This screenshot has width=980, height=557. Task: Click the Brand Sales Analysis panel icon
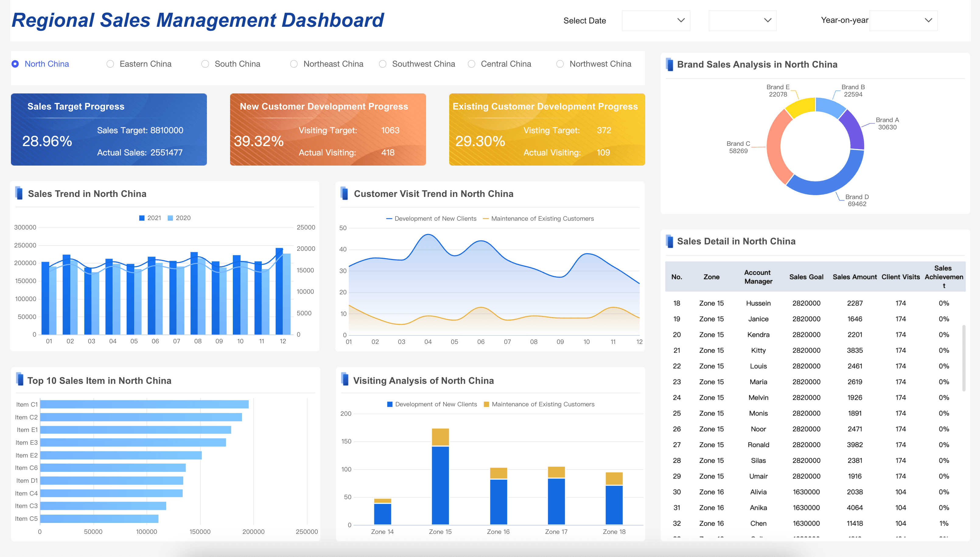[x=669, y=64]
